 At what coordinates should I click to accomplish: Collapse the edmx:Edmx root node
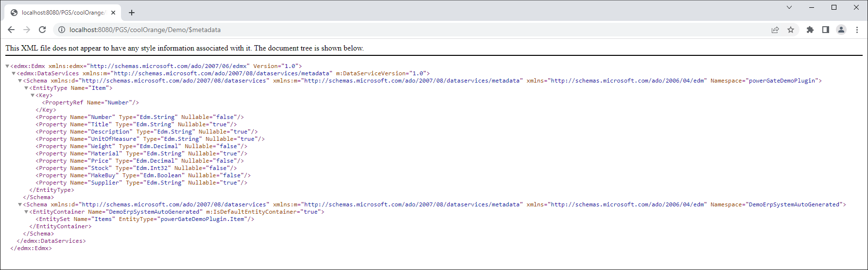pos(7,66)
